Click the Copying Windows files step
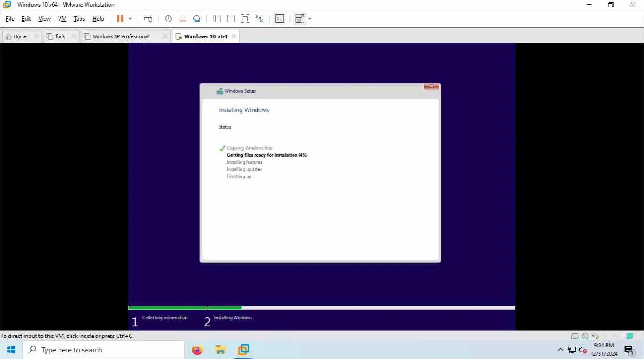This screenshot has height=359, width=644. click(x=249, y=148)
